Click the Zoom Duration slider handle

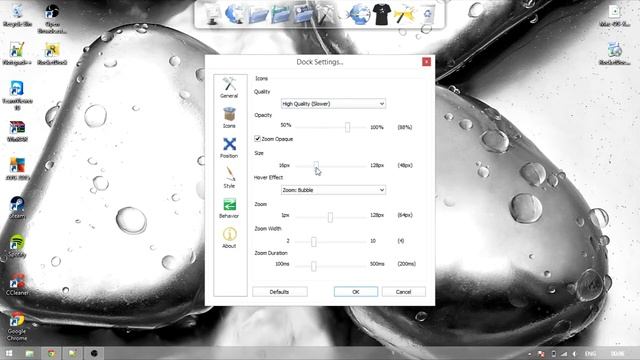[313, 266]
